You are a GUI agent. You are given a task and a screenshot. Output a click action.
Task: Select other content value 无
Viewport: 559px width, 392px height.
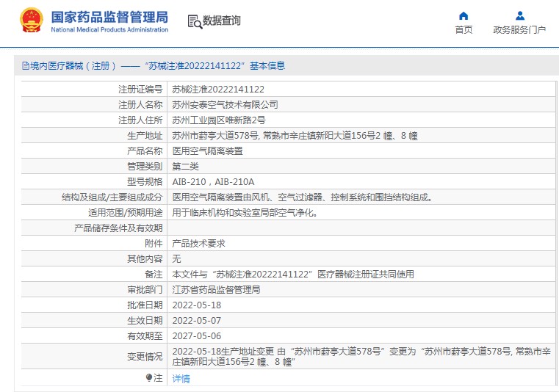pyautogui.click(x=176, y=258)
